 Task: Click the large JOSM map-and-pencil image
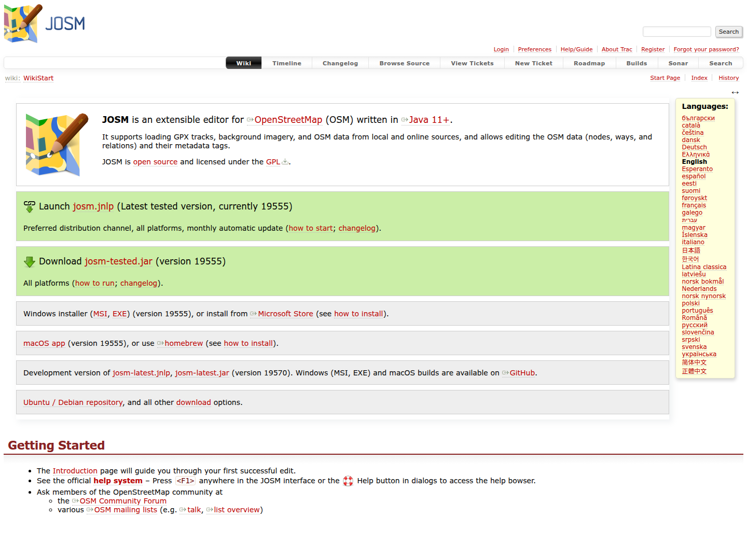pyautogui.click(x=57, y=145)
